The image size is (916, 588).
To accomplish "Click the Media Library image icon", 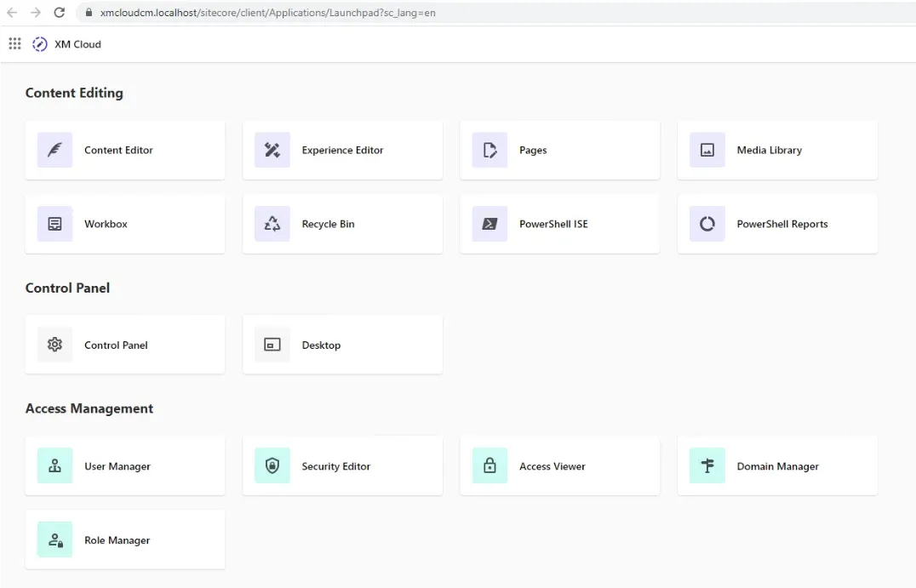I will click(707, 150).
